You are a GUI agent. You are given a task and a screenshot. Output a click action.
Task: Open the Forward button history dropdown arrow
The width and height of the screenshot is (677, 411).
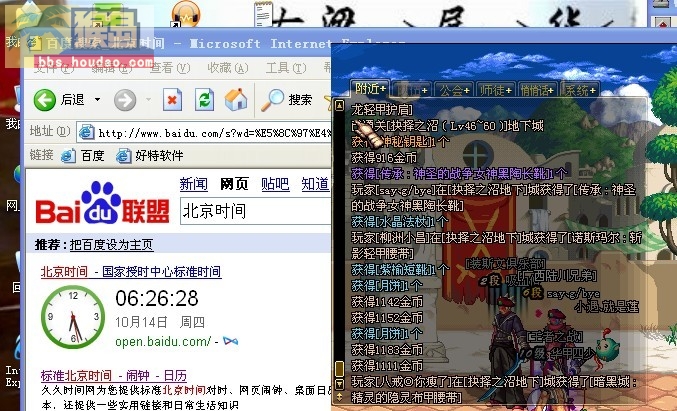(x=149, y=100)
